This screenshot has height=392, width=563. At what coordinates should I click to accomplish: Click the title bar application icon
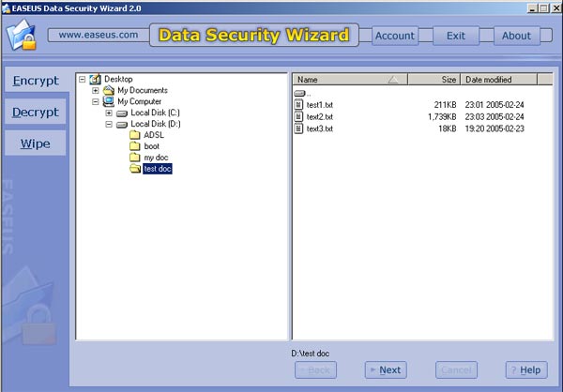(x=6, y=8)
